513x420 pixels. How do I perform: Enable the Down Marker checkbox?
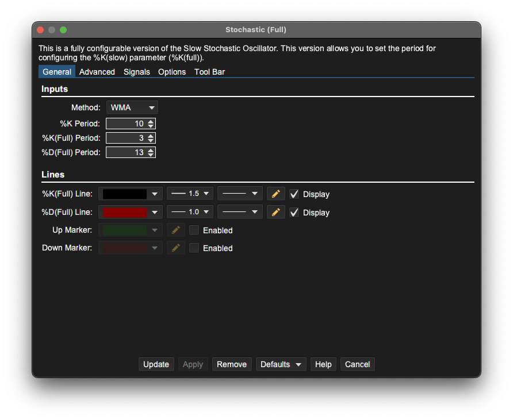[194, 248]
